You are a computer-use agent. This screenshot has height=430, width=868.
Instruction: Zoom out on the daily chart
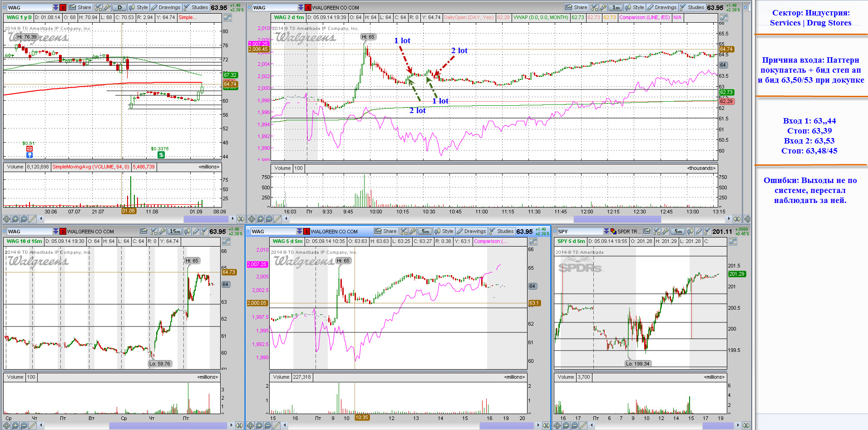coord(24,219)
